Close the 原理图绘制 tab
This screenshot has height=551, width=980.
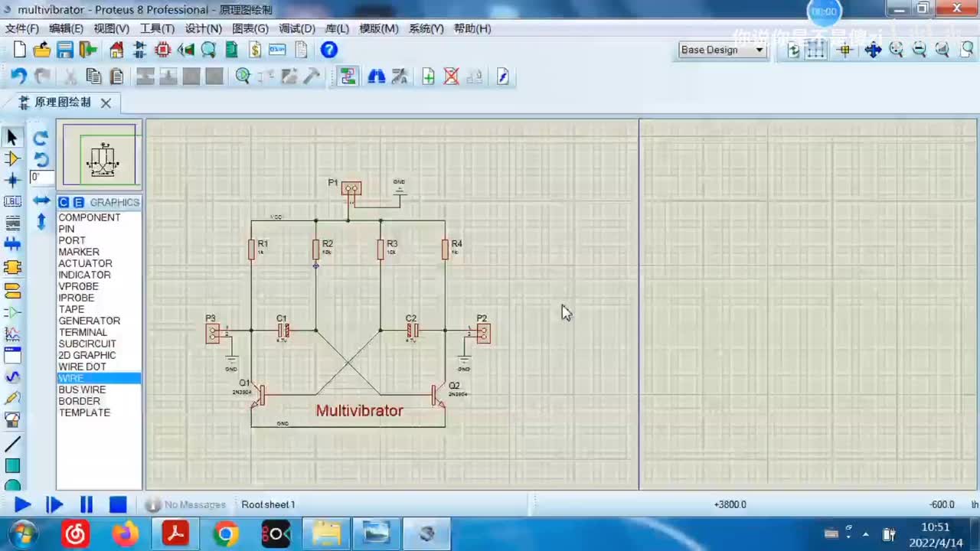click(x=106, y=103)
